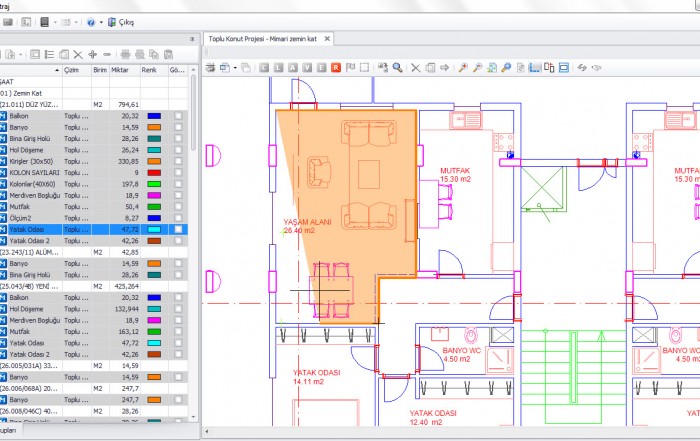Click the magnifier search icon in drawing toolbar
700x441 pixels.
coord(398,68)
